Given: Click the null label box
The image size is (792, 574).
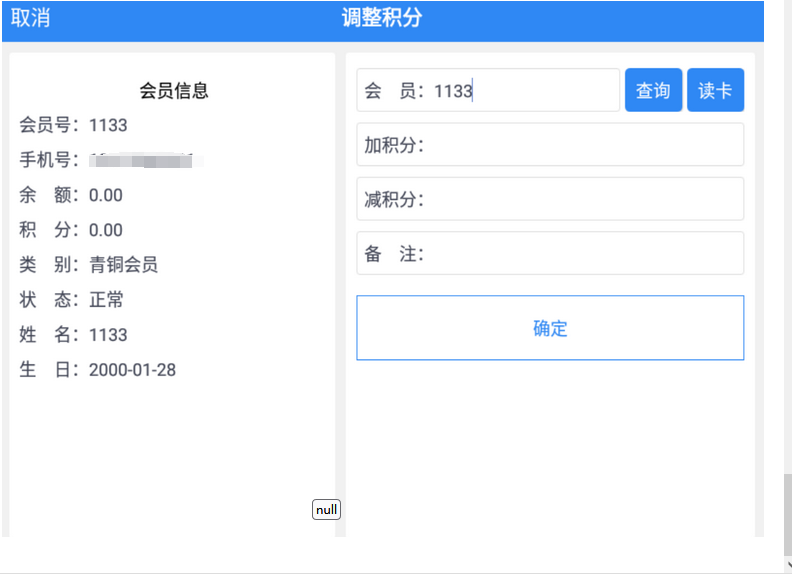Looking at the screenshot, I should (x=326, y=509).
